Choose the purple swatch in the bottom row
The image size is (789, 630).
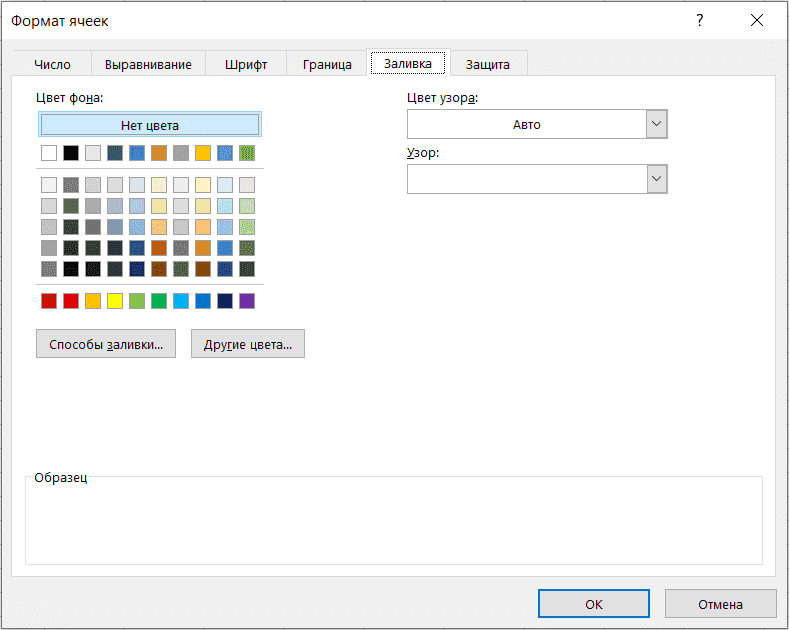[247, 301]
